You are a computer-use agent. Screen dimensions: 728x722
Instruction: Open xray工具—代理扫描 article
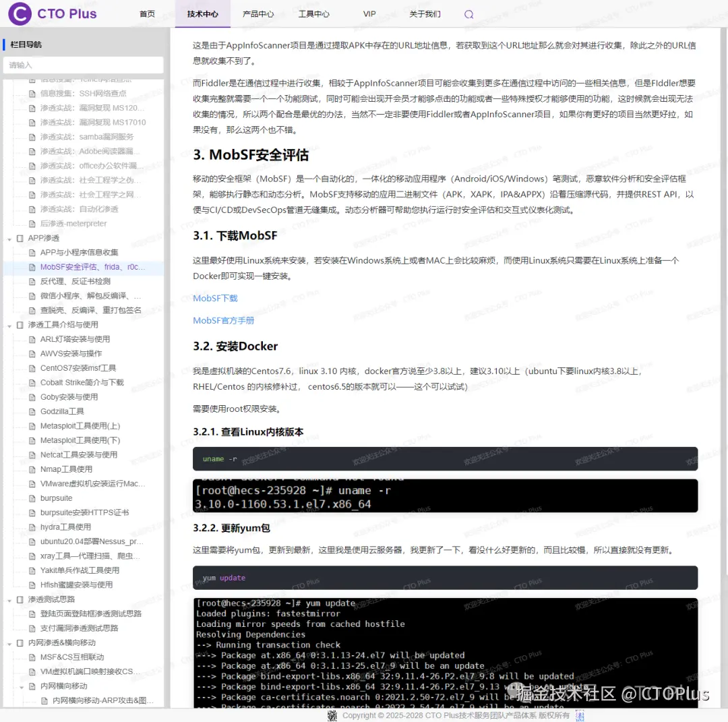click(x=90, y=555)
